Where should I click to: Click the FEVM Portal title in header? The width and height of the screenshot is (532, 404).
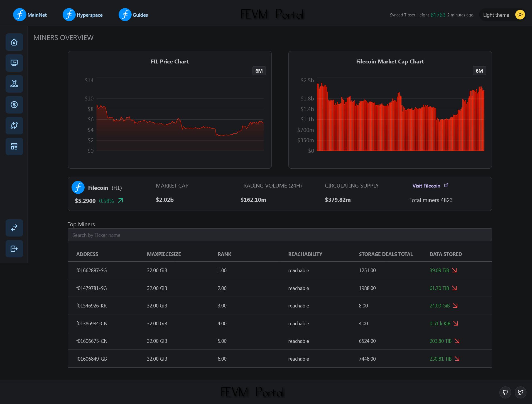[272, 14]
